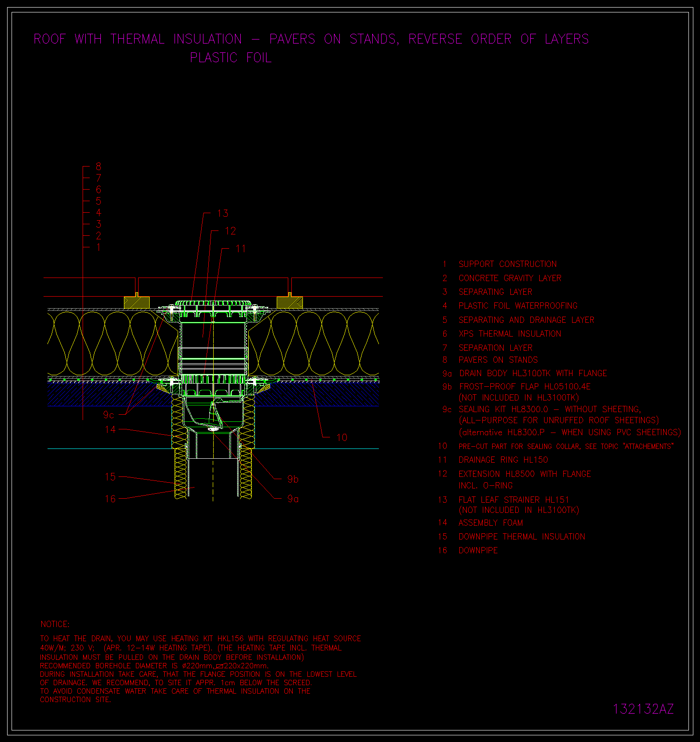This screenshot has height=742, width=700.
Task: Click callout number 11 above drain
Action: coord(240,249)
